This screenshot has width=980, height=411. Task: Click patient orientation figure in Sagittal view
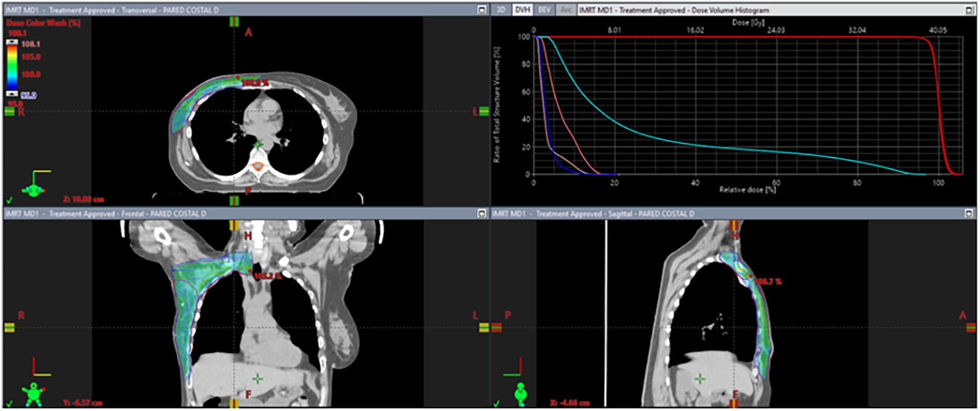(521, 394)
